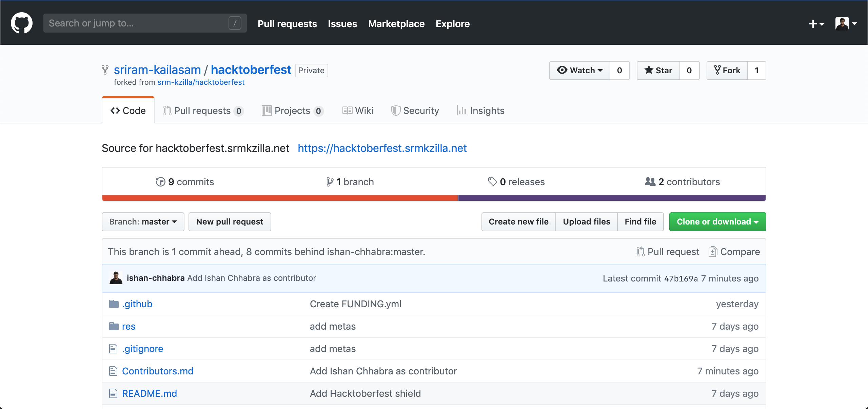868x409 pixels.
Task: Click ishan-chhabra's commit avatar
Action: tap(116, 278)
